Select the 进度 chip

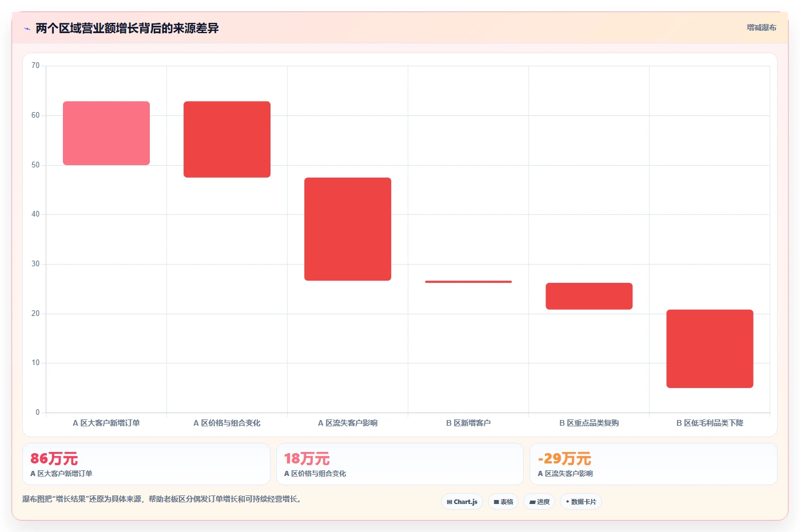point(539,502)
